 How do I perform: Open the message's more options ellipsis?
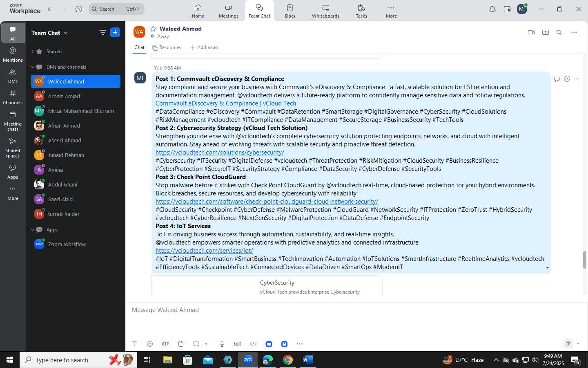577,79
